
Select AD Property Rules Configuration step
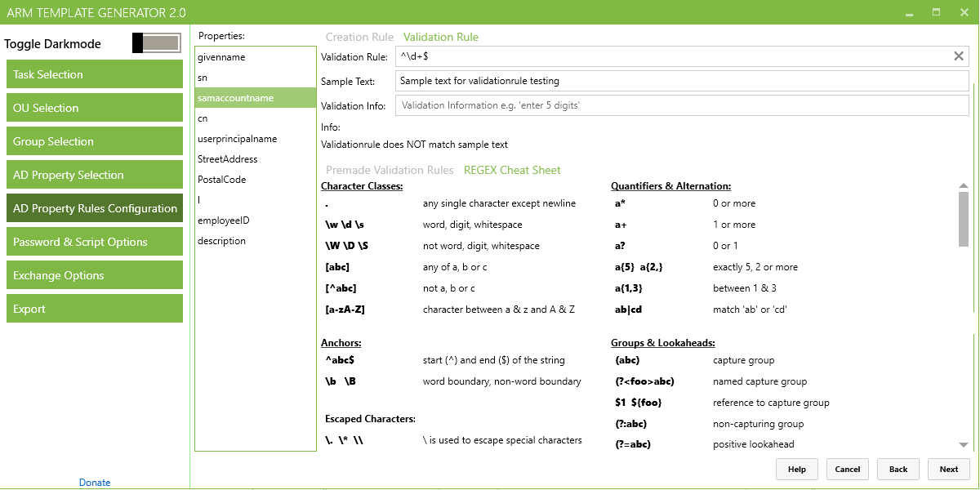tap(95, 208)
